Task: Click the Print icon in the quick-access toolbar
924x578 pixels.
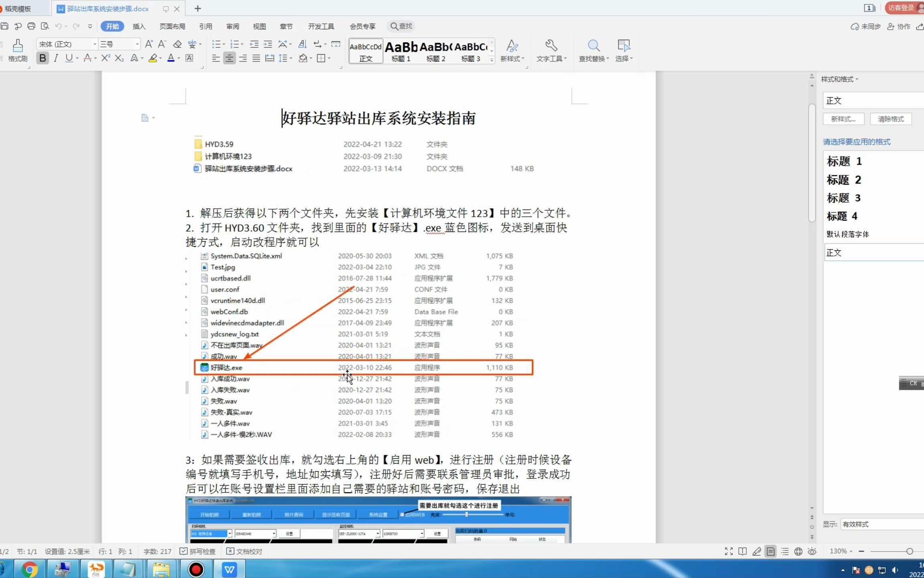Action: tap(31, 26)
